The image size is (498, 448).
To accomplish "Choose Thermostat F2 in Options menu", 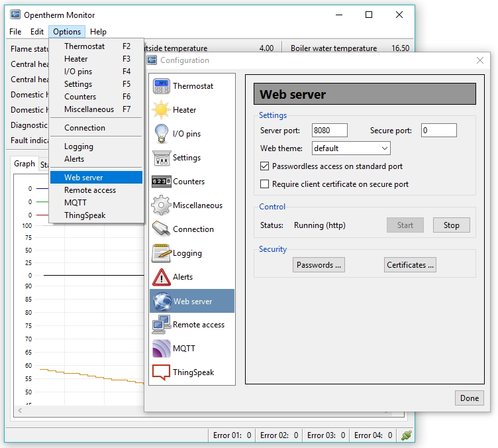I will [96, 46].
